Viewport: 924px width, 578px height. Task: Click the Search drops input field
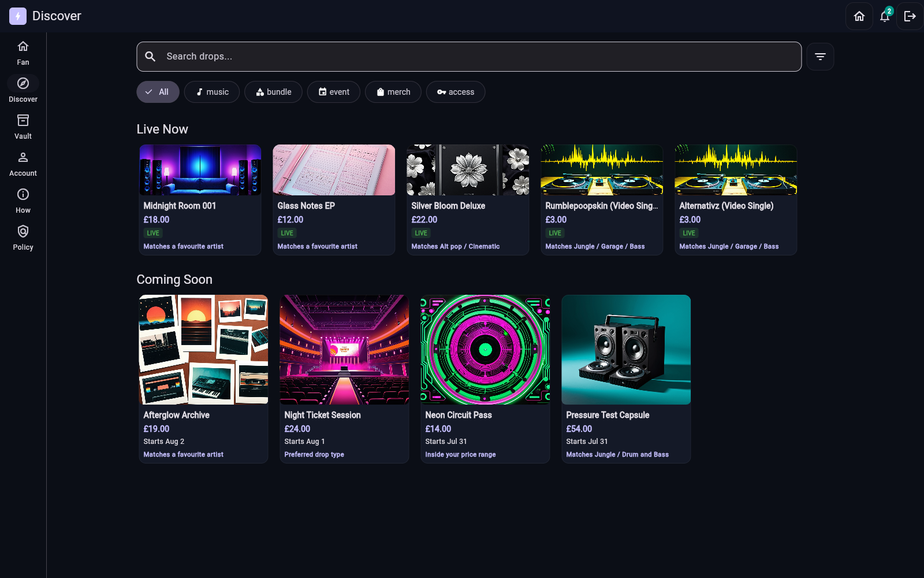[x=469, y=57]
